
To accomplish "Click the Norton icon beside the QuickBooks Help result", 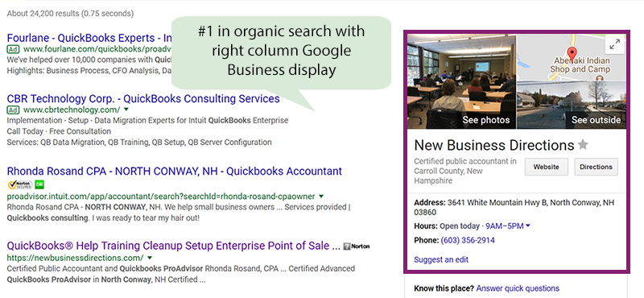I will click(x=357, y=246).
